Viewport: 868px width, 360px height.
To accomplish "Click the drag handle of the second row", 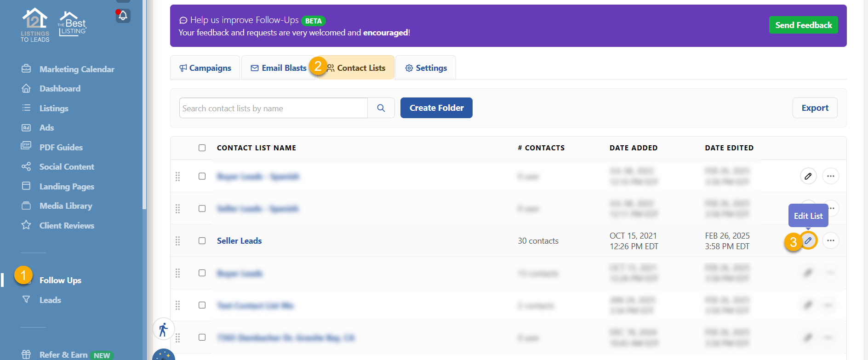I will pos(177,208).
